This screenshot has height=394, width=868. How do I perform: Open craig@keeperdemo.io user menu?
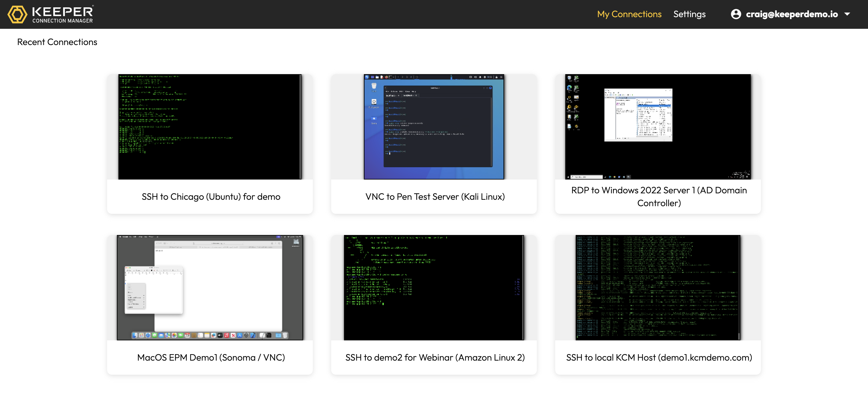(x=791, y=14)
